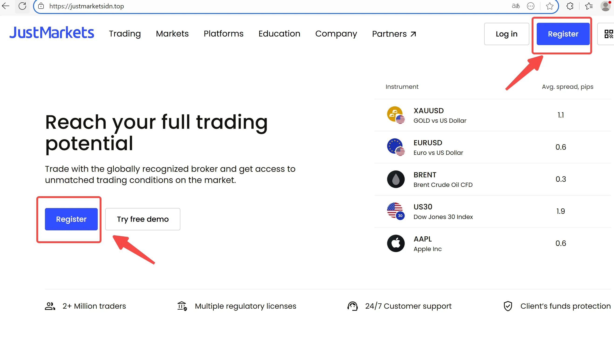Open the Education menu
Screen dimensions: 614x364
coord(279,34)
